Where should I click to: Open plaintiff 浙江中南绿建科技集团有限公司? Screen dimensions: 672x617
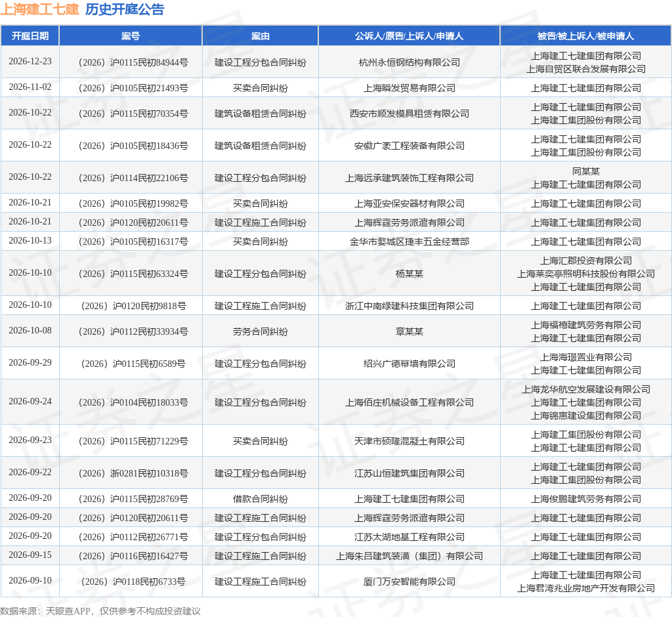[409, 306]
